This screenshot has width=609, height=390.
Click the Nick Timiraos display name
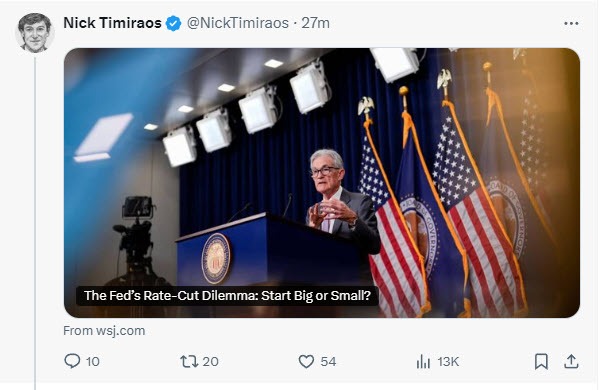(x=112, y=23)
